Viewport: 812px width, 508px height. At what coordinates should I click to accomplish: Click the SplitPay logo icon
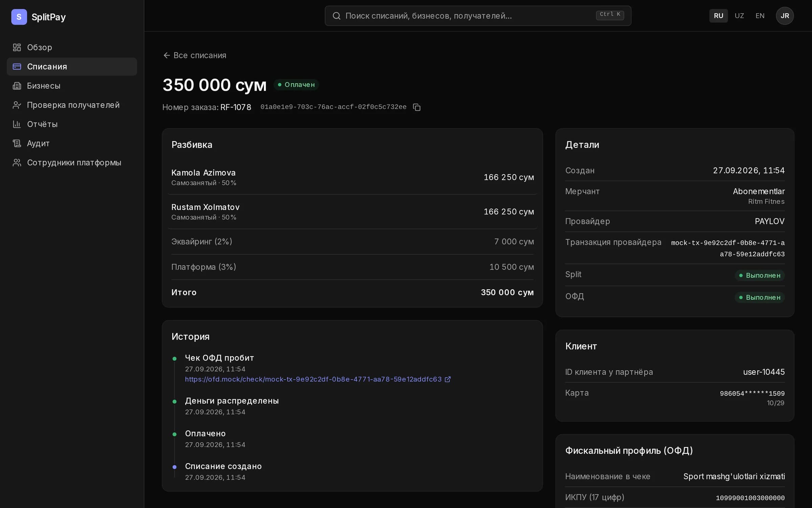[x=19, y=17]
